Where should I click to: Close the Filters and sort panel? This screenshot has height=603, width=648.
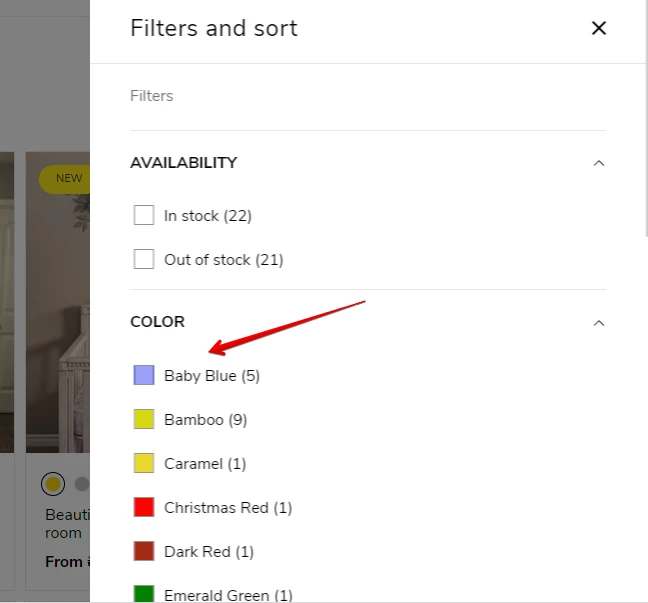[598, 28]
